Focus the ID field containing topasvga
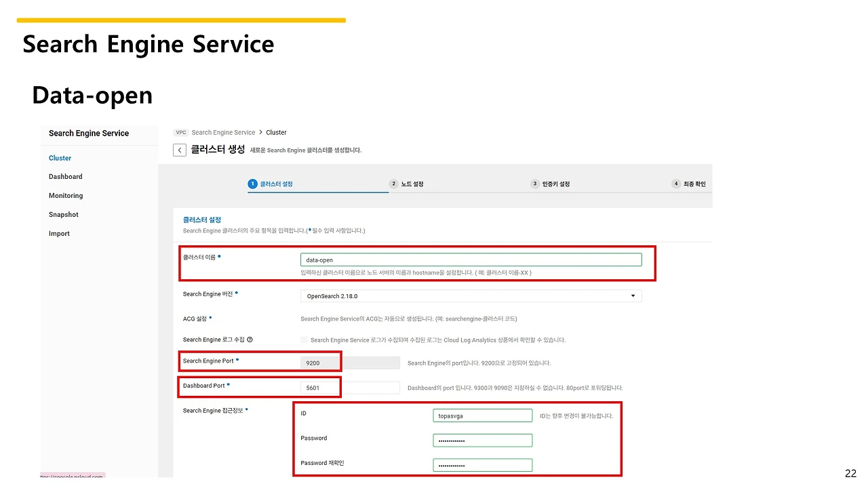The width and height of the screenshot is (868, 488). pos(483,415)
